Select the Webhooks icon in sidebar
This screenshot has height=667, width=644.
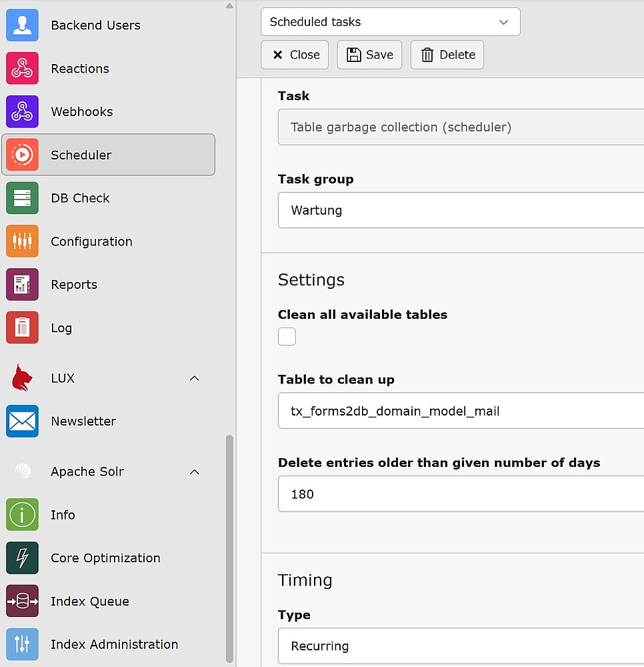point(22,111)
